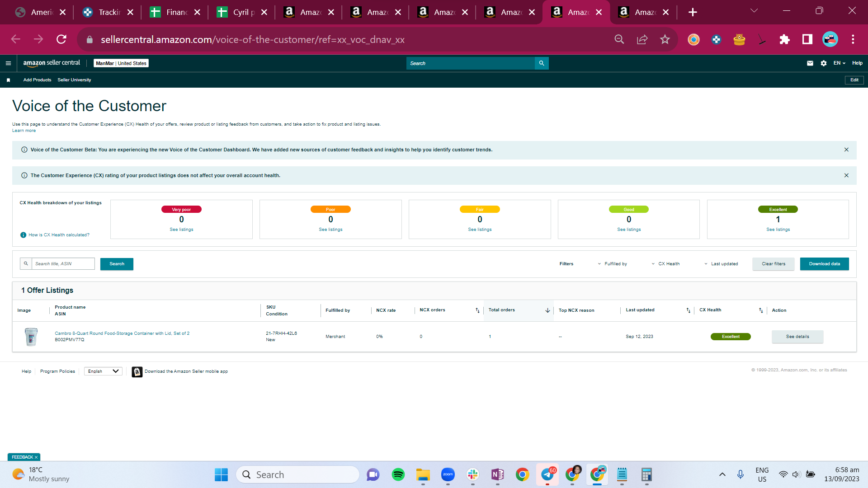
Task: Show hidden system tray icons
Action: click(x=722, y=474)
